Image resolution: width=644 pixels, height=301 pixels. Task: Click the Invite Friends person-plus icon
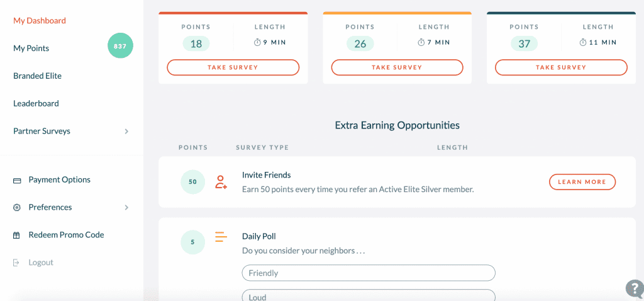(x=221, y=182)
